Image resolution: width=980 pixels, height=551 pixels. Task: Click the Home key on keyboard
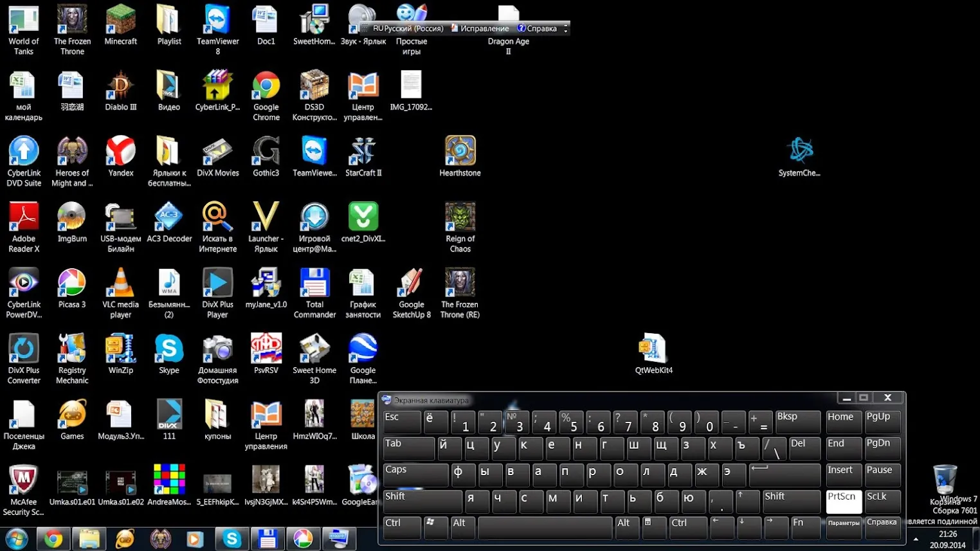click(843, 422)
